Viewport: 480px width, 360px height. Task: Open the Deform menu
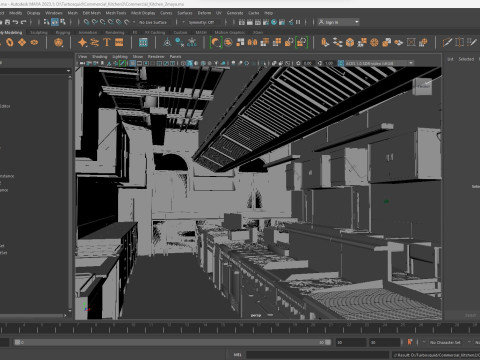coord(204,13)
